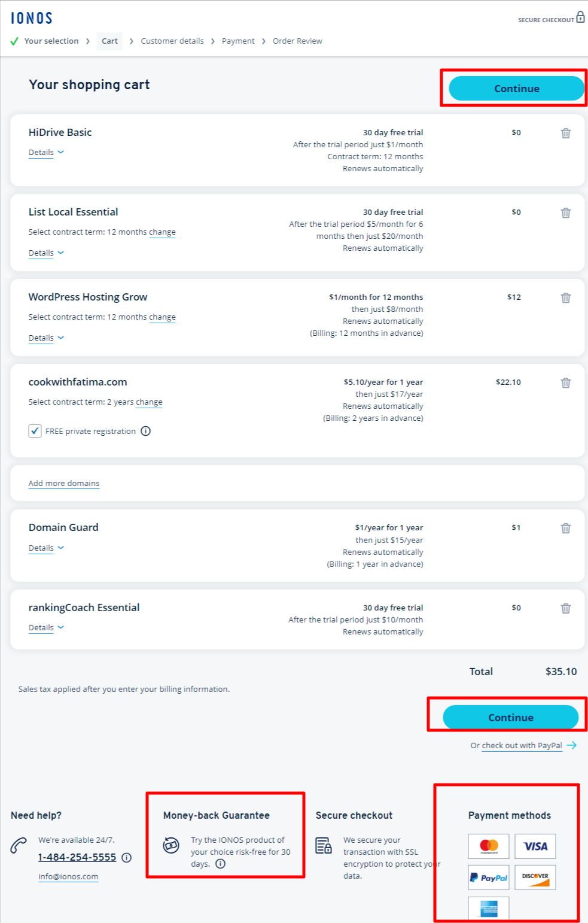Open the Add more domains link
Image resolution: width=588 pixels, height=923 pixels.
[x=63, y=483]
